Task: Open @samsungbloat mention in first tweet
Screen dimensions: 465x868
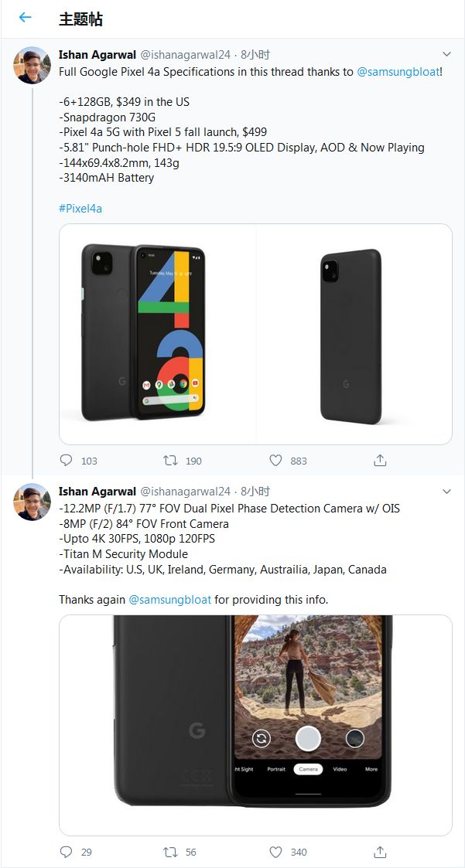Action: pos(398,71)
